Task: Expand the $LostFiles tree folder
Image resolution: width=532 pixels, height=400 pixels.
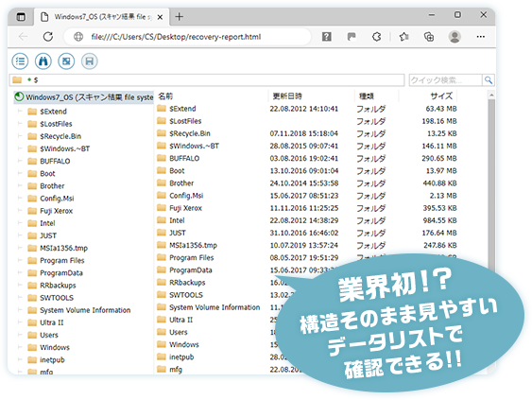Action: (x=20, y=124)
